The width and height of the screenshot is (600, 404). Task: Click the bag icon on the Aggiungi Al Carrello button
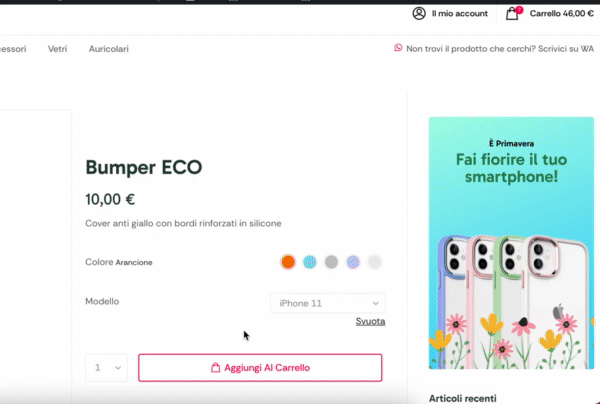(x=215, y=368)
